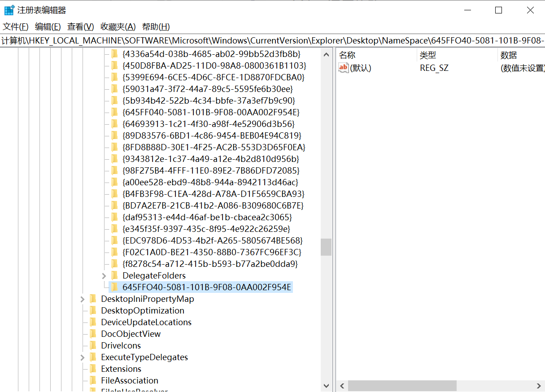Screen dimensions: 545x392
Task: Click folder icon of DelegateFolders key
Action: tap(114, 275)
